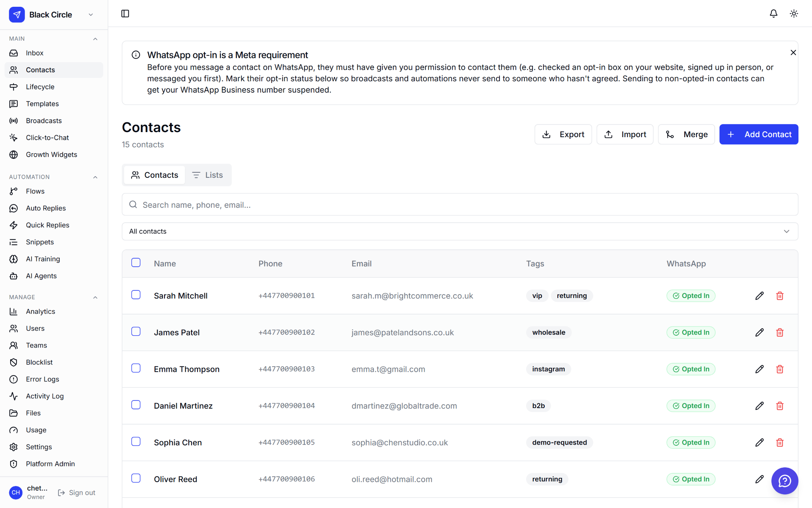This screenshot has height=508, width=812.
Task: Edit Emma Thompson with the pencil icon
Action: tap(760, 369)
